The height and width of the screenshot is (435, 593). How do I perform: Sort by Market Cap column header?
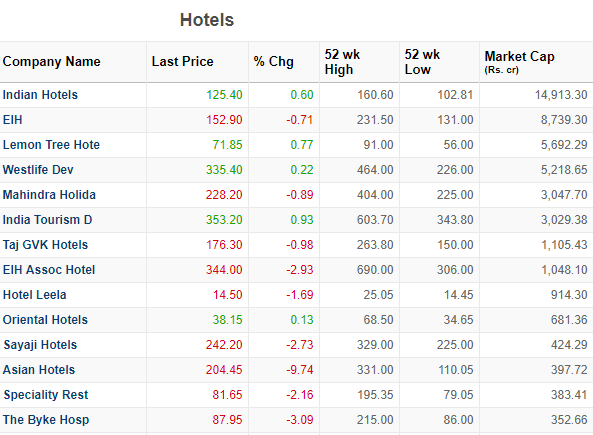click(520, 61)
